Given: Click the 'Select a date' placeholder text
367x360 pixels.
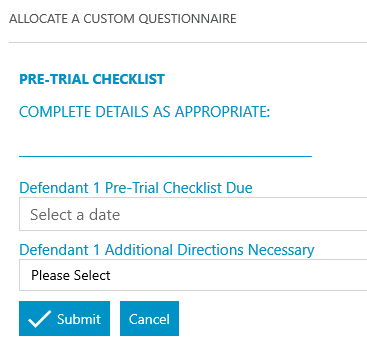Looking at the screenshot, I should [75, 214].
